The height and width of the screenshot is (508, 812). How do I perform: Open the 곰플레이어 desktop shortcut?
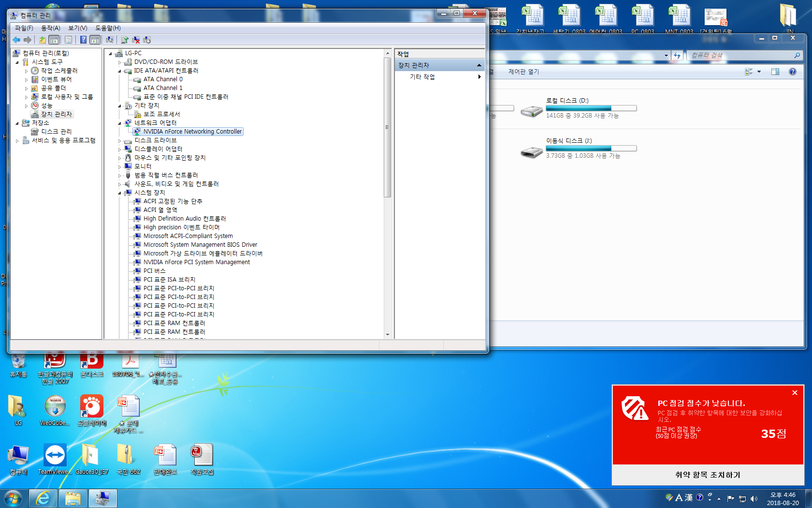91,411
